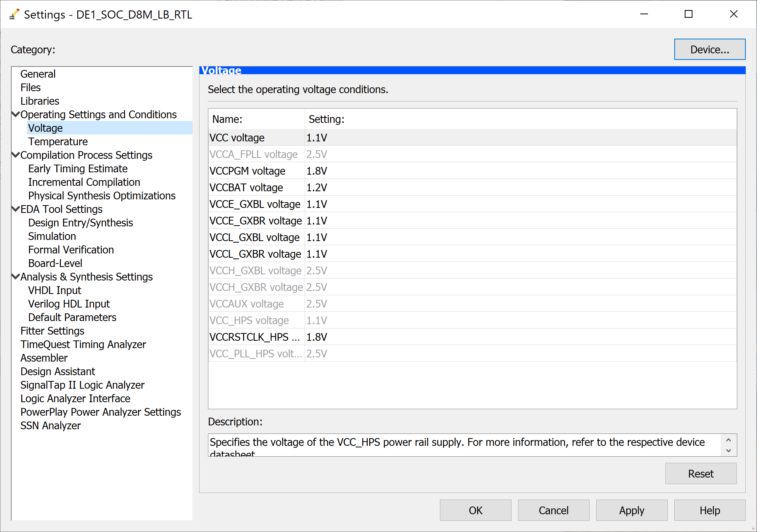This screenshot has height=532, width=757.
Task: Close the Settings dialog window
Action: point(733,14)
